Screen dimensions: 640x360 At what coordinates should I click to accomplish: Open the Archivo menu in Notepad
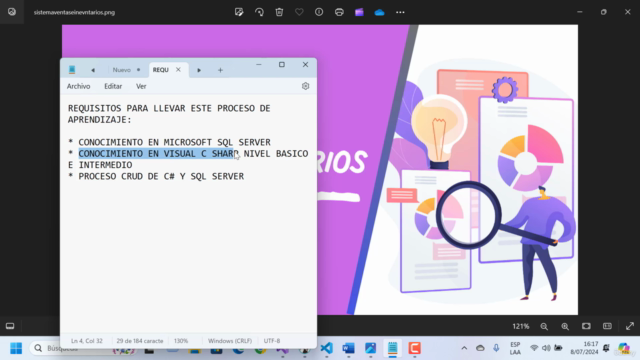click(78, 86)
